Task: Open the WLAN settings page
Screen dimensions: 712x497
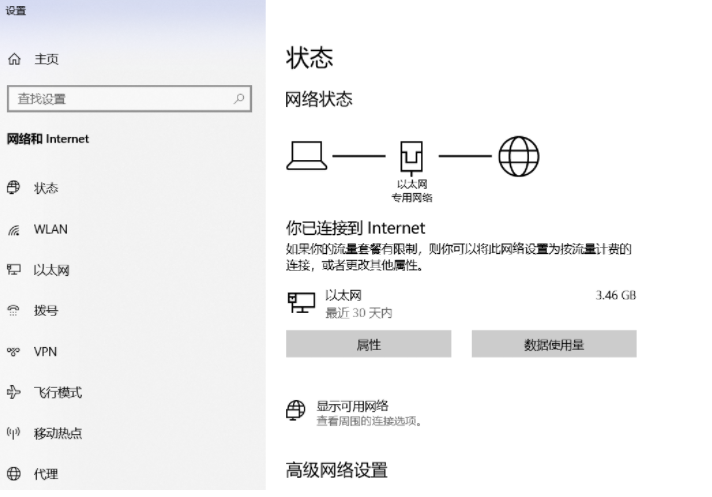Action: click(x=50, y=229)
